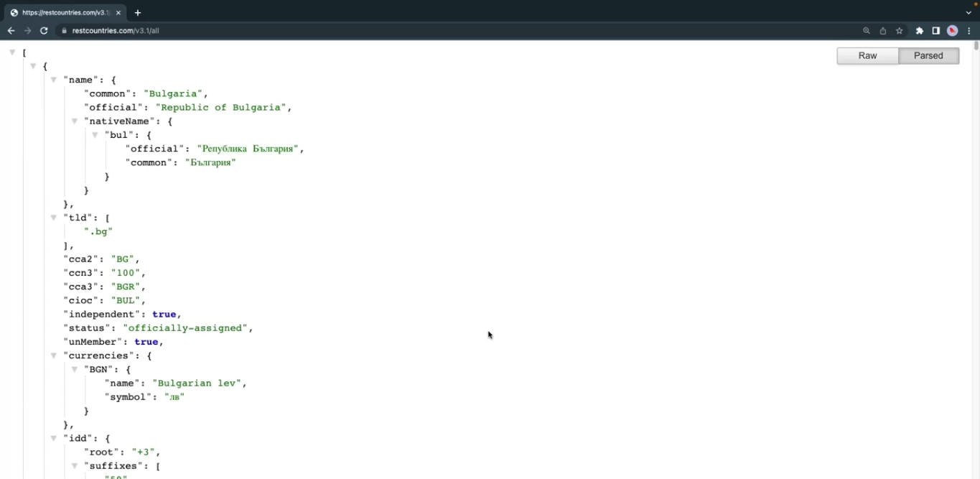The image size is (980, 479).
Task: Toggle the browser side panel icon
Action: click(x=935, y=31)
